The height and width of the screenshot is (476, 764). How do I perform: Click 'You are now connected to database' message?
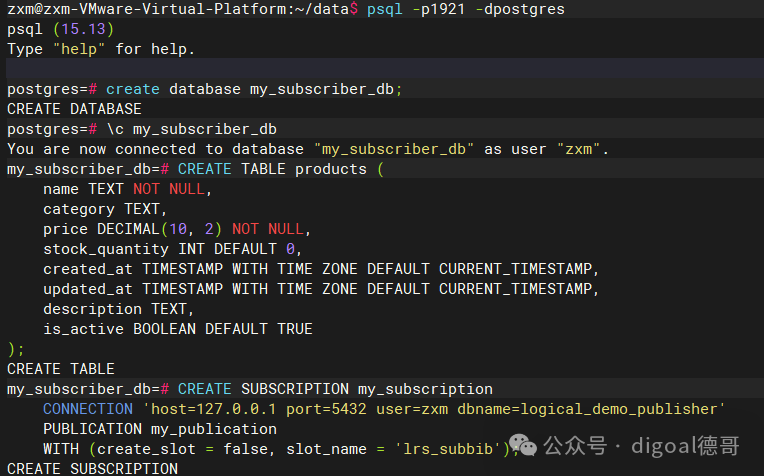click(x=308, y=149)
